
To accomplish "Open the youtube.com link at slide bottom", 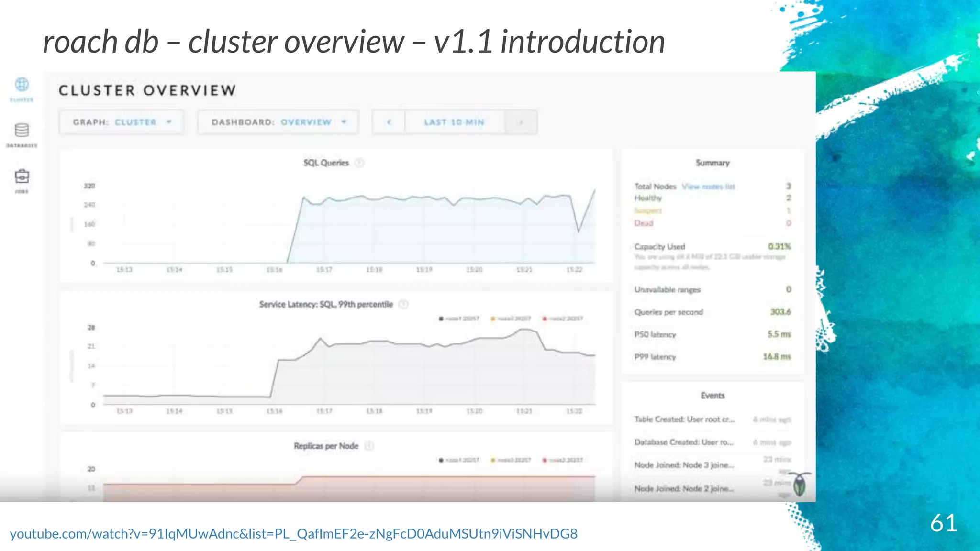I will pyautogui.click(x=294, y=534).
